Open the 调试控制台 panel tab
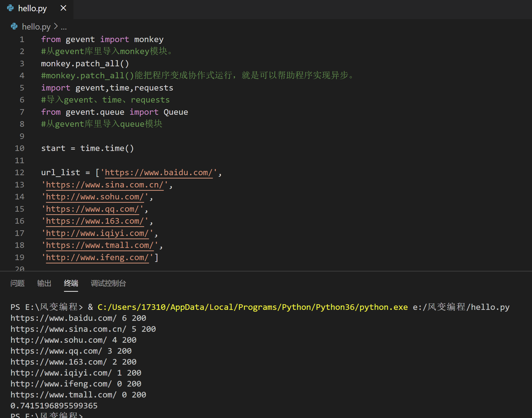 click(x=108, y=283)
